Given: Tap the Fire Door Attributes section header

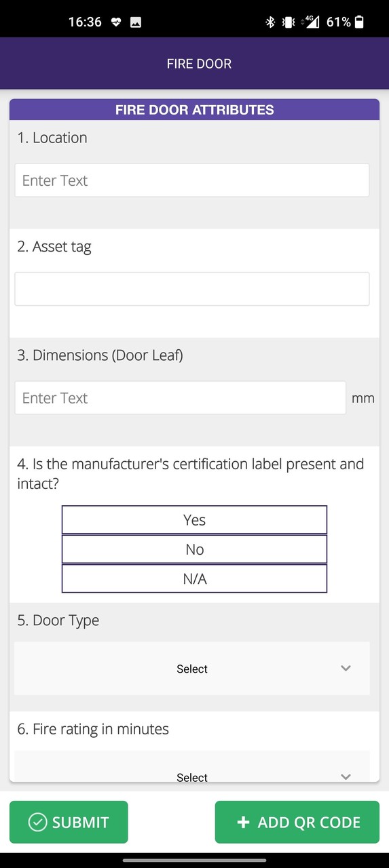Looking at the screenshot, I should tap(194, 110).
